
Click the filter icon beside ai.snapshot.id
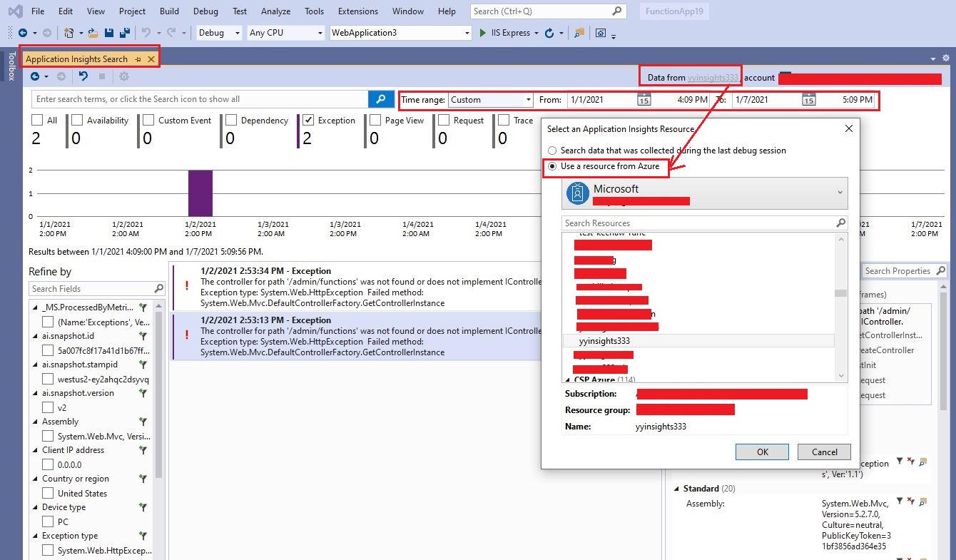pos(143,335)
